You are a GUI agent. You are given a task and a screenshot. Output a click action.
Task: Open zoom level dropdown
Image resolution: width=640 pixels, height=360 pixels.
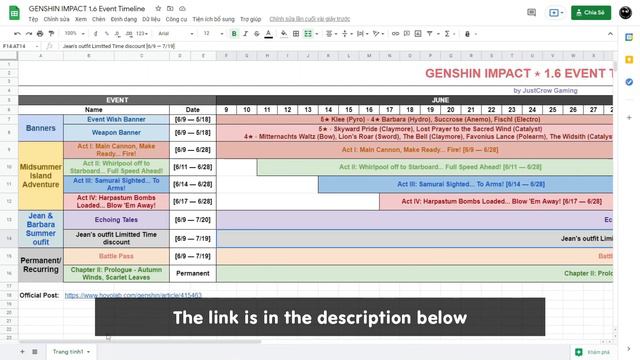[x=75, y=33]
